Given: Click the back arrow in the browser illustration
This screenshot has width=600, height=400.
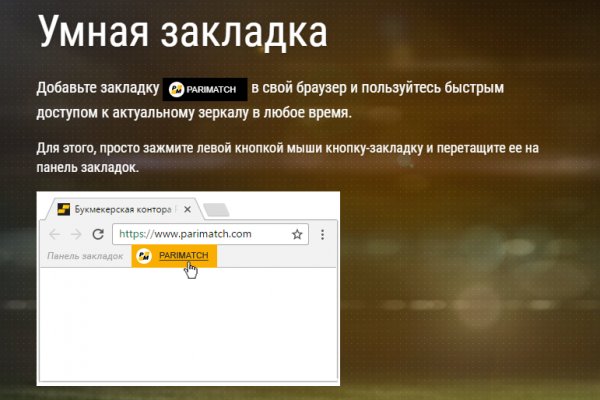Looking at the screenshot, I should click(x=54, y=234).
